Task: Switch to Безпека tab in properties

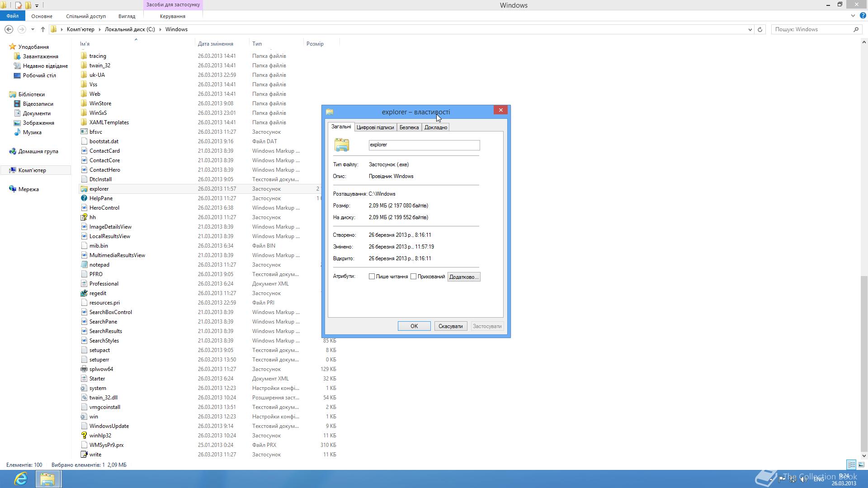Action: 409,127
